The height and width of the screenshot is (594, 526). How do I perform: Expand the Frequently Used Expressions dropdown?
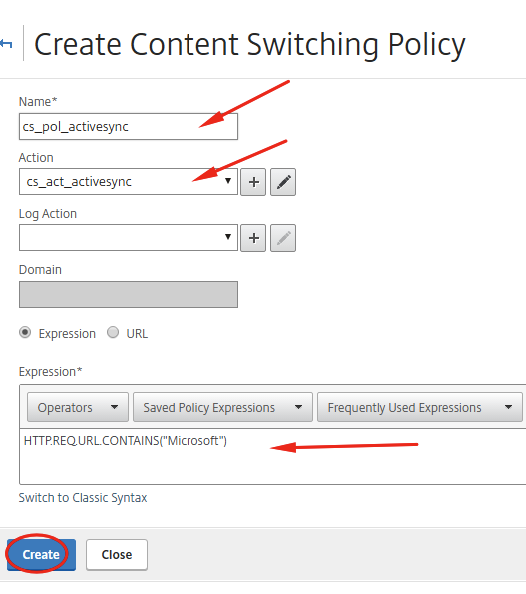tap(420, 407)
